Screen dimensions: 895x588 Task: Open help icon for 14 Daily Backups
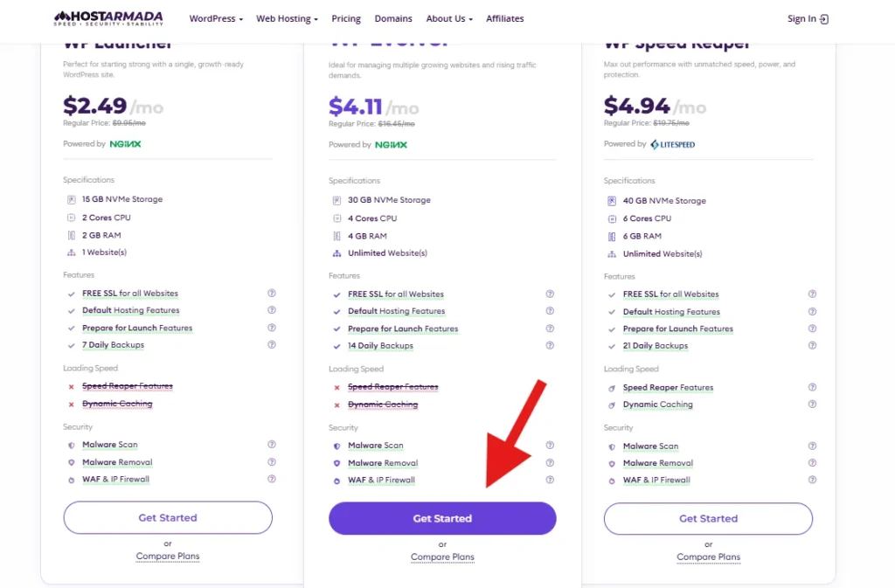point(550,345)
